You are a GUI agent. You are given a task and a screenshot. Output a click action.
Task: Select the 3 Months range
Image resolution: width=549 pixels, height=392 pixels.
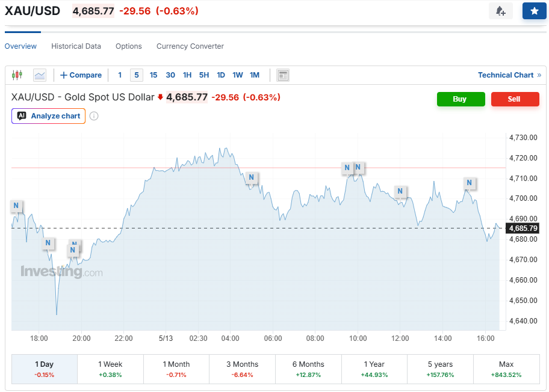[x=242, y=369]
